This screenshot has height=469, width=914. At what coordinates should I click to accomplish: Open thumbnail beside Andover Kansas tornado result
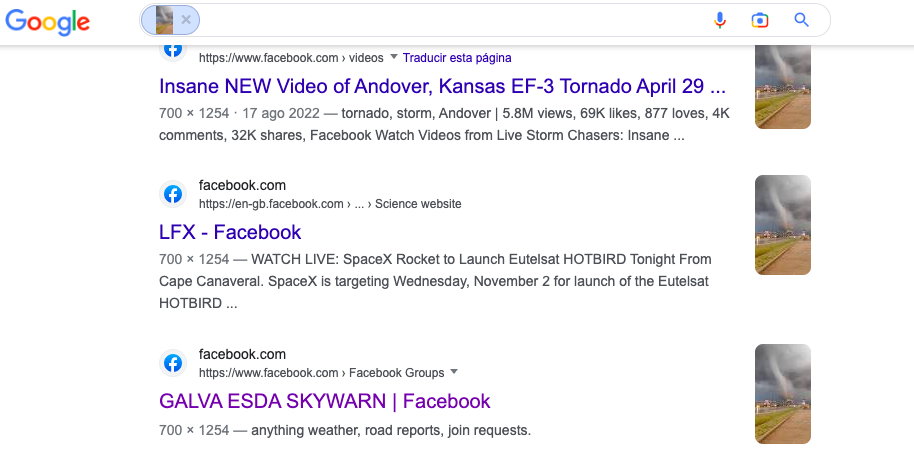[x=783, y=87]
